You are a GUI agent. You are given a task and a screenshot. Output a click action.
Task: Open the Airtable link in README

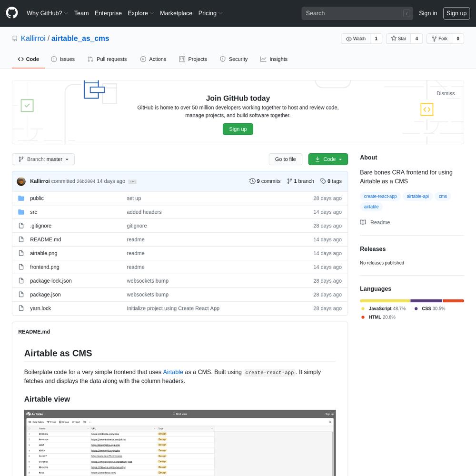[x=173, y=372]
